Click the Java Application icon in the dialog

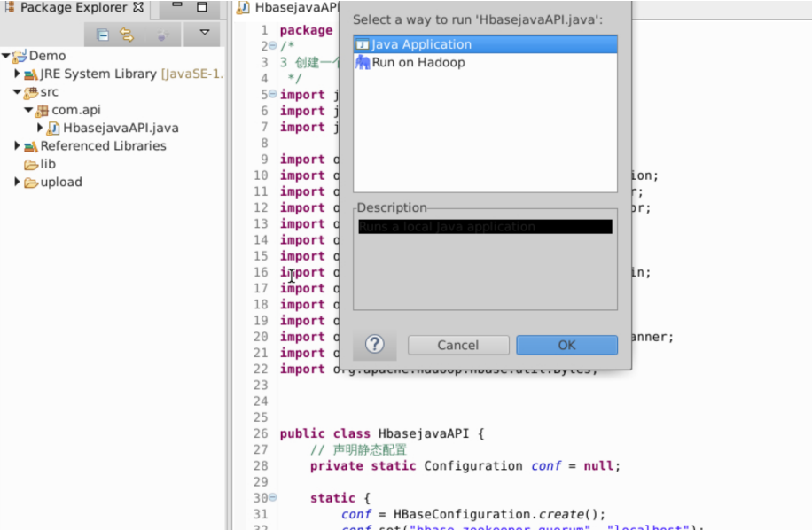tap(362, 43)
